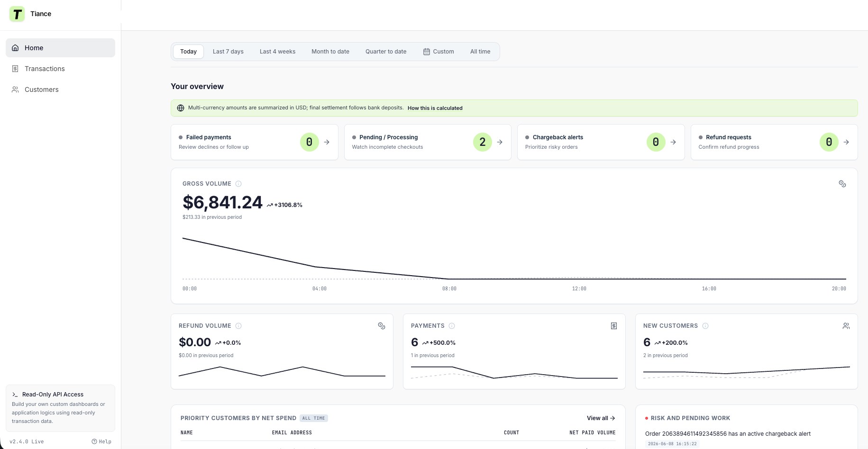Choose Month to date range
This screenshot has width=868, height=449.
[x=330, y=52]
